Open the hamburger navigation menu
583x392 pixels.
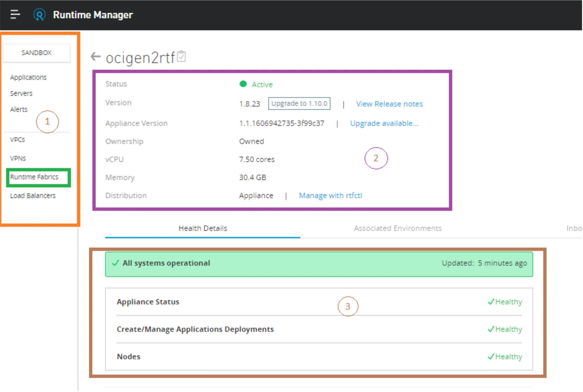point(15,14)
